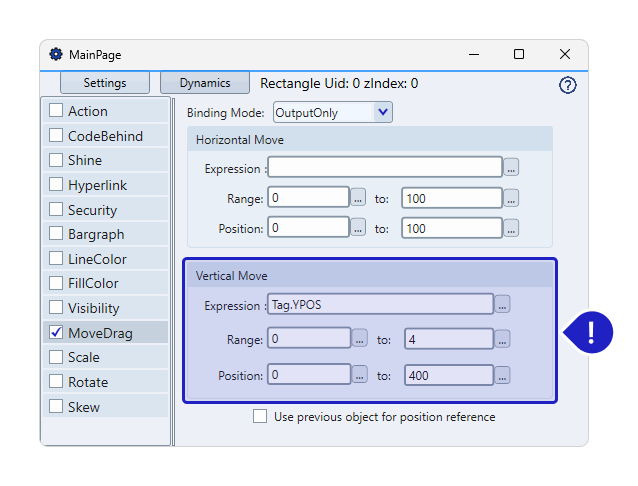Click the blue exclamation warning marker
This screenshot has height=486, width=638.
click(591, 331)
